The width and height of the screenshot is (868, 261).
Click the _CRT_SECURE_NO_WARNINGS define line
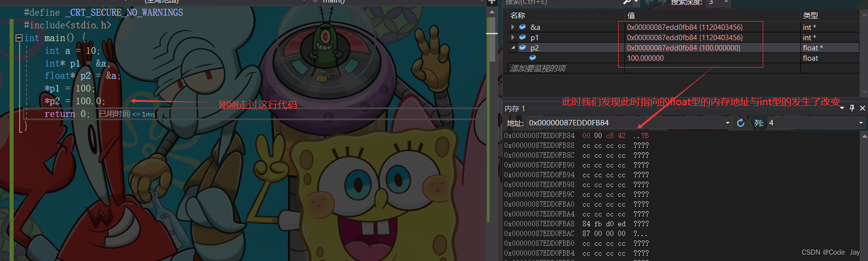(x=103, y=12)
